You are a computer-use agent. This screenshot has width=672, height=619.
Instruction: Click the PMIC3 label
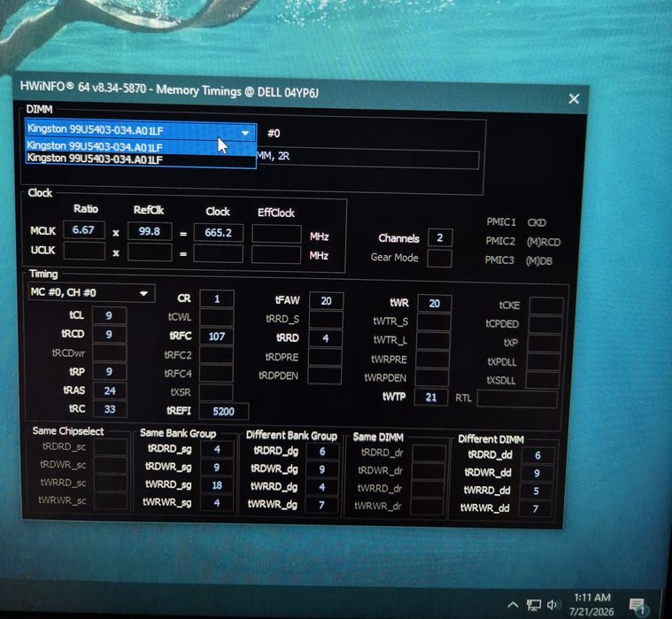click(499, 260)
